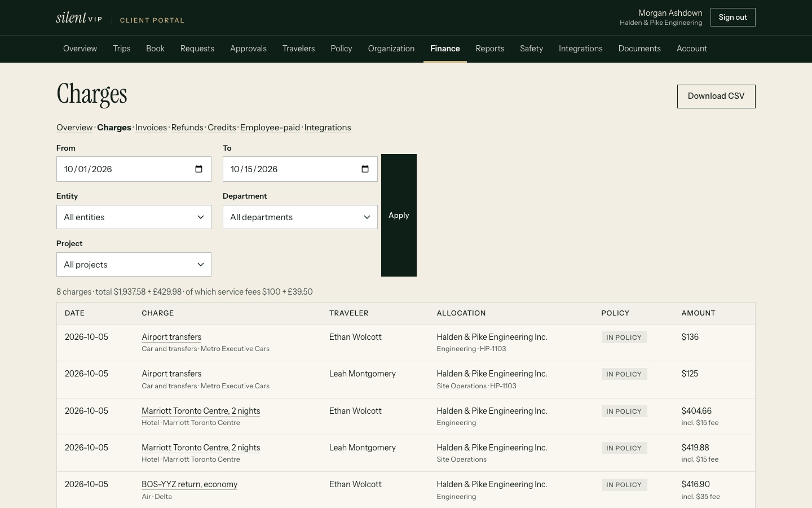This screenshot has height=508, width=812.
Task: Go to the Trips menu
Action: pyautogui.click(x=122, y=49)
